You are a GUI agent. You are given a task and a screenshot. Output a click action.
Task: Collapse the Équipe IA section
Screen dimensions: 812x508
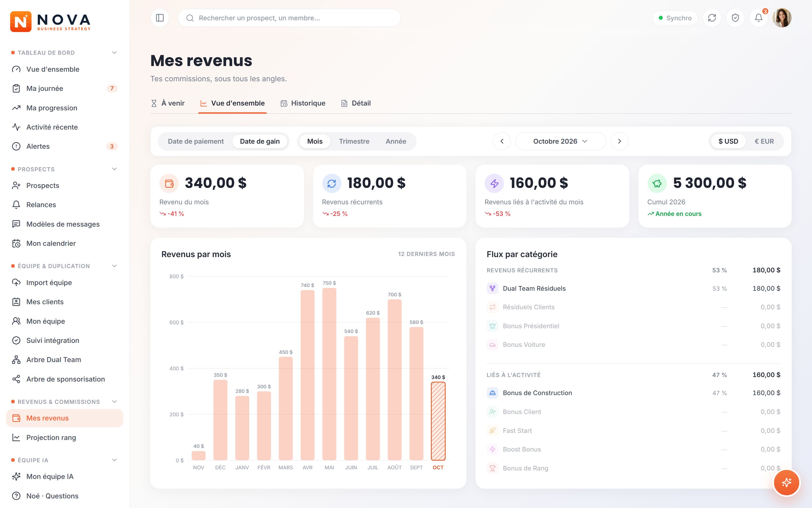point(114,460)
